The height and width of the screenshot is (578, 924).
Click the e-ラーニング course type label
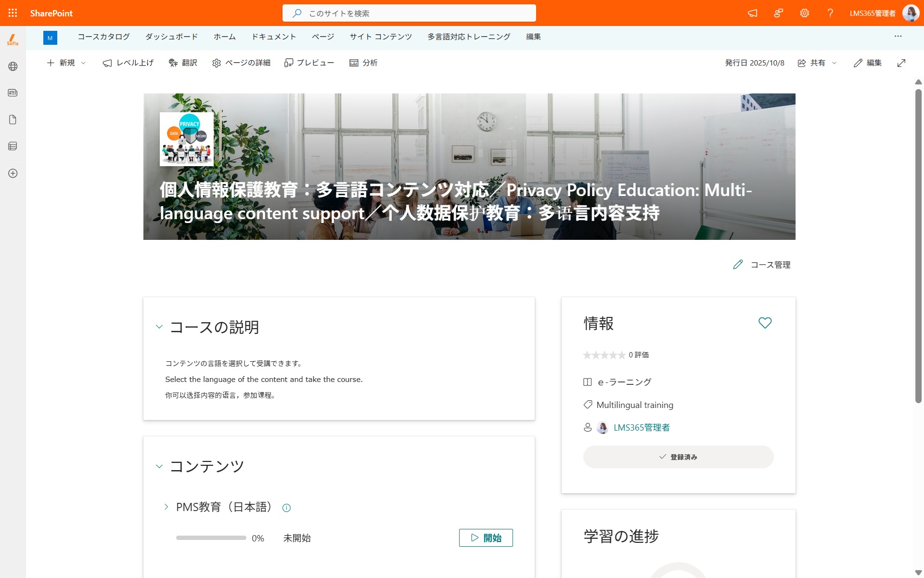point(624,382)
